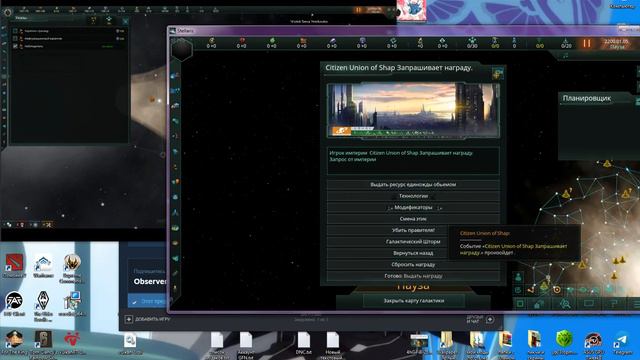
Task: Click the orange pause button in Stellaris top bar
Action: tap(587, 43)
